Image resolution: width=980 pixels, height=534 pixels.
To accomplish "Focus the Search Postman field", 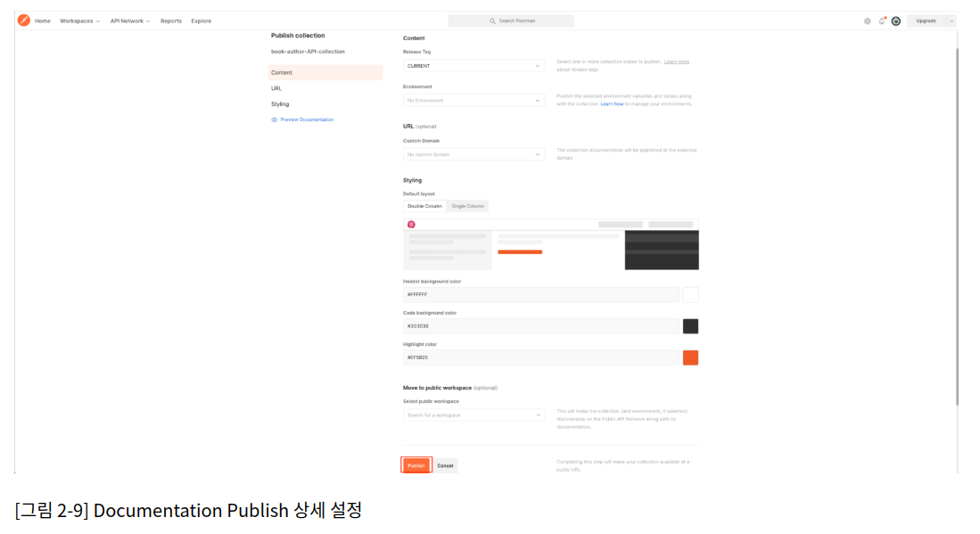I will pyautogui.click(x=511, y=21).
